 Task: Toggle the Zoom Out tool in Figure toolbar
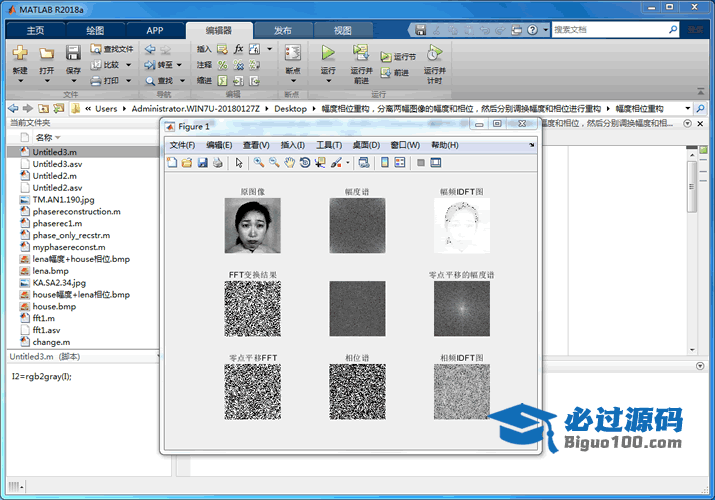[274, 162]
